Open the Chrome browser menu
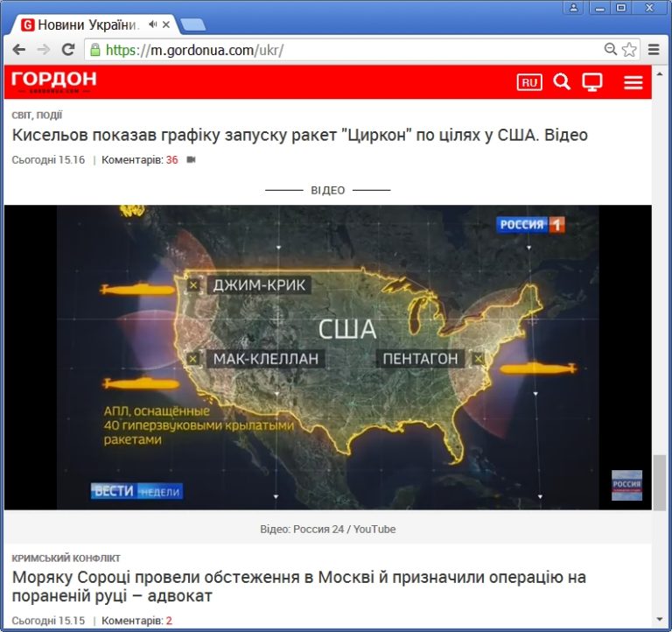The width and height of the screenshot is (672, 632). 653,50
